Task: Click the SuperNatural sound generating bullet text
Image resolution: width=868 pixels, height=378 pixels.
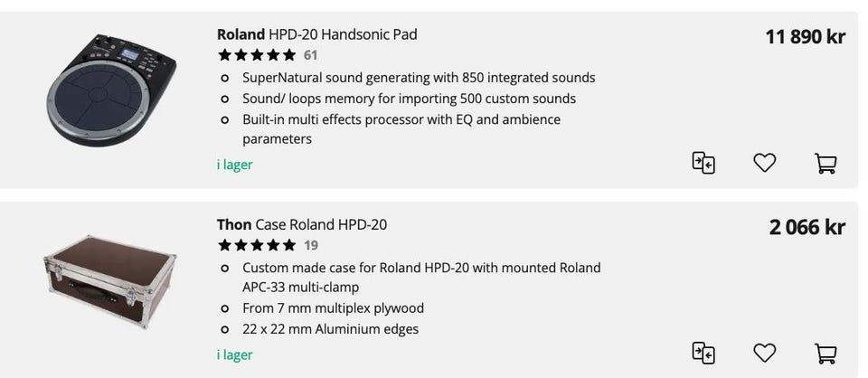Action: (x=419, y=78)
